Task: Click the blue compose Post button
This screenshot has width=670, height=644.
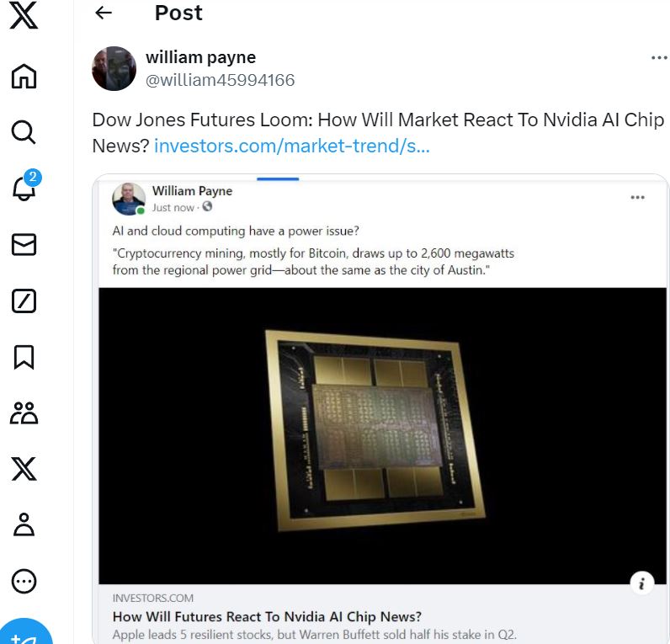Action: point(24,632)
